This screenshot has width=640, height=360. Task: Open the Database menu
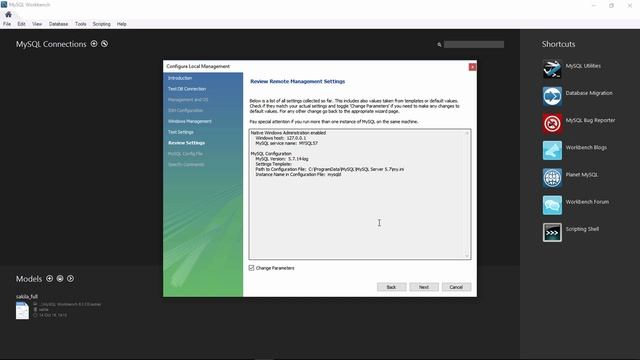coord(58,24)
